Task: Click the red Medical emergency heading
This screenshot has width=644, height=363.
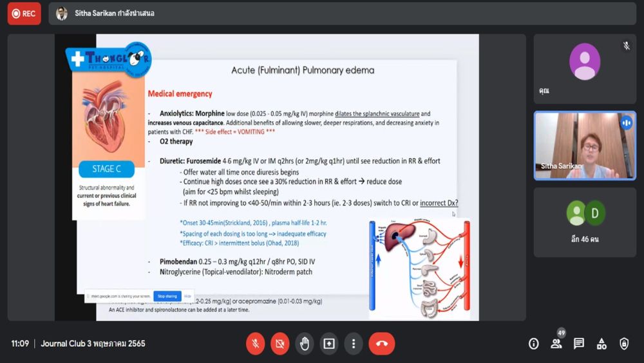Action: tap(180, 93)
